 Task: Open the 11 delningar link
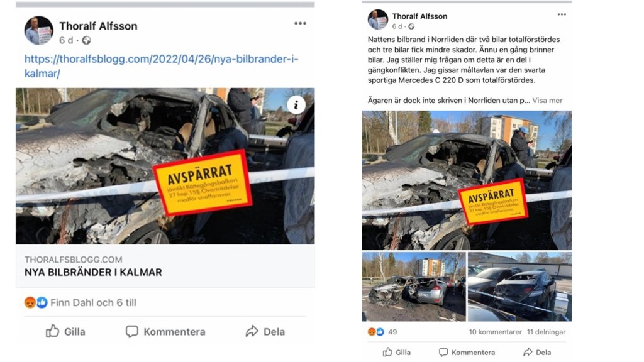547,332
